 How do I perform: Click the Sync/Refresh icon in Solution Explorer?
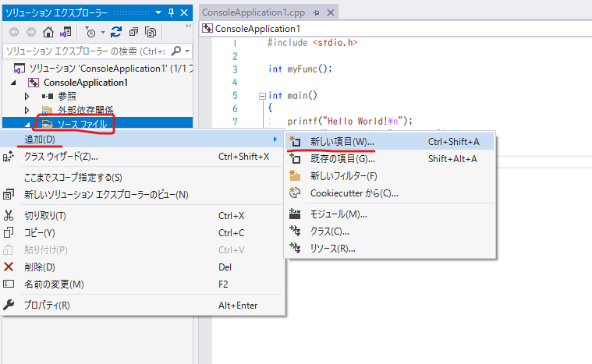pyautogui.click(x=116, y=32)
